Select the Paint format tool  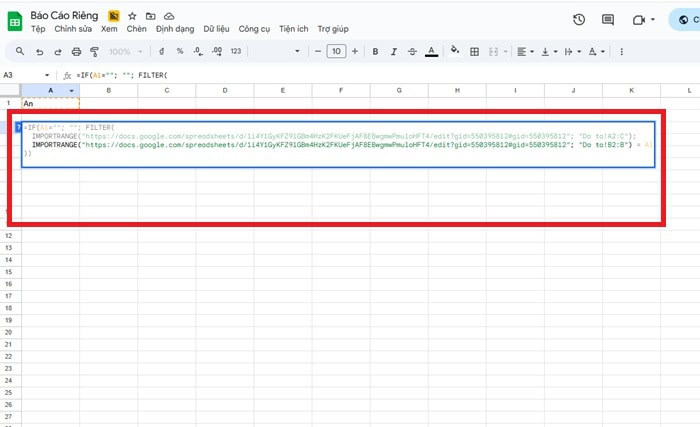[94, 51]
